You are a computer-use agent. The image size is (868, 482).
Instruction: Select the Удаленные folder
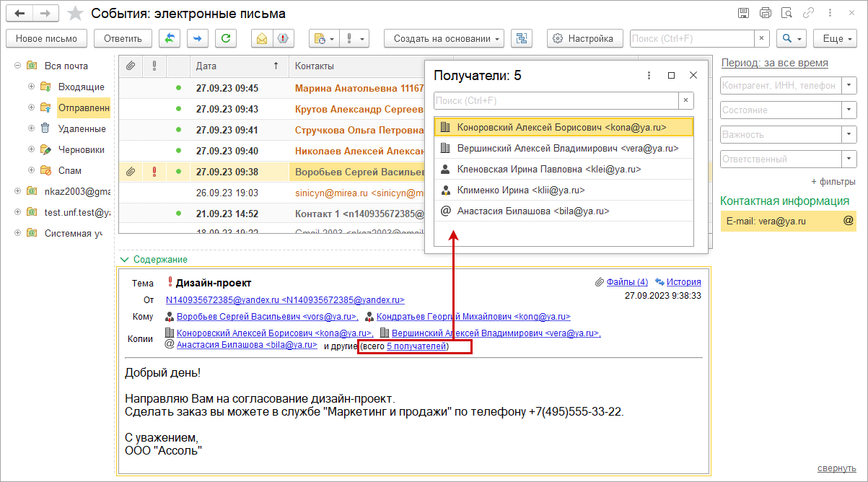[82, 128]
